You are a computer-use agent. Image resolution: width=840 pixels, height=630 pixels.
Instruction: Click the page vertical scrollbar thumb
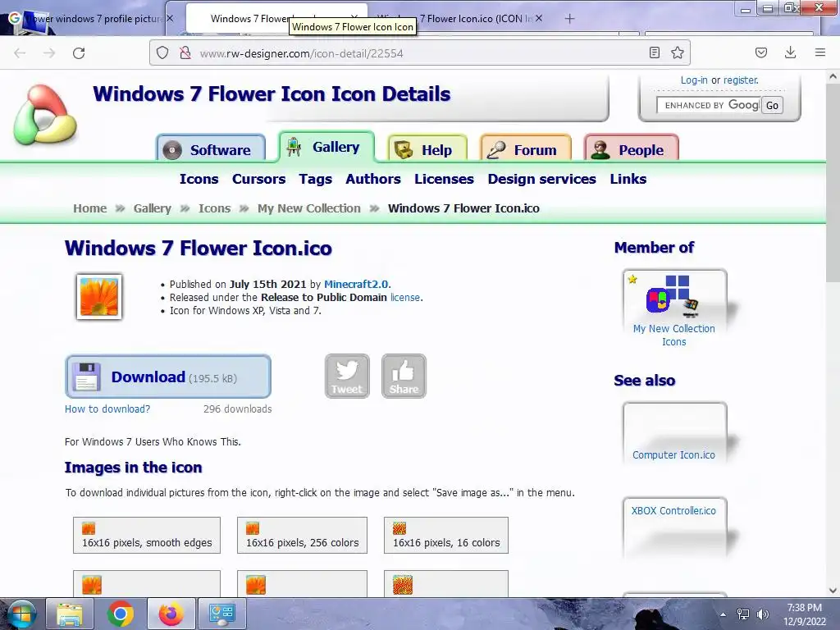click(833, 182)
